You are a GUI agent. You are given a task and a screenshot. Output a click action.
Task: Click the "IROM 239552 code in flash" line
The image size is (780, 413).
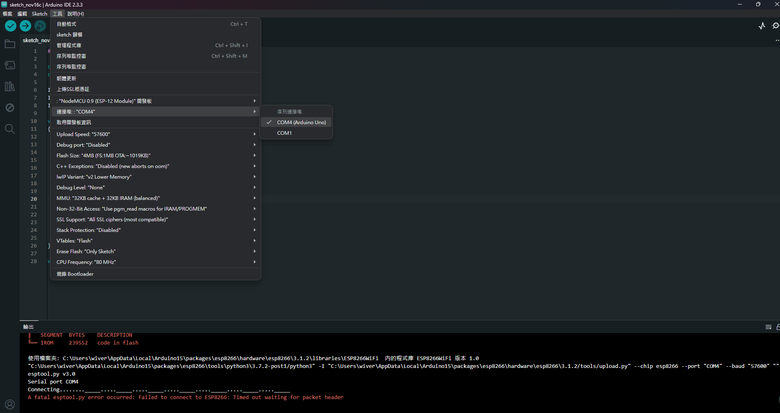coord(84,343)
